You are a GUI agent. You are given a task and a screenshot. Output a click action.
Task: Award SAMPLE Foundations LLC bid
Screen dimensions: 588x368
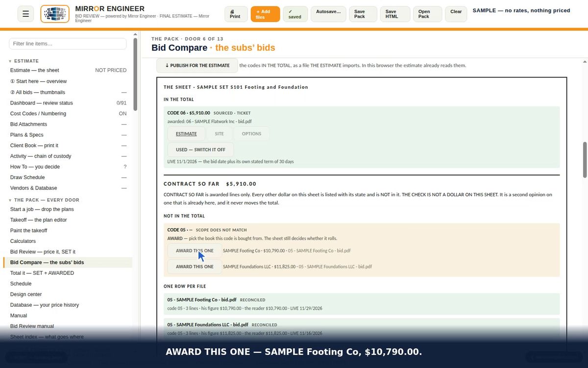coord(195,266)
